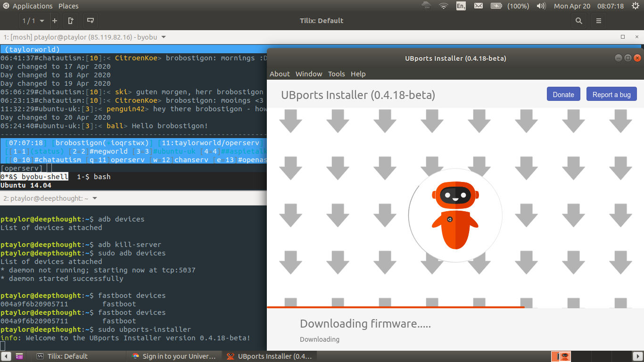644x362 pixels.
Task: Open the En keyboard layout indicator
Action: (461, 6)
